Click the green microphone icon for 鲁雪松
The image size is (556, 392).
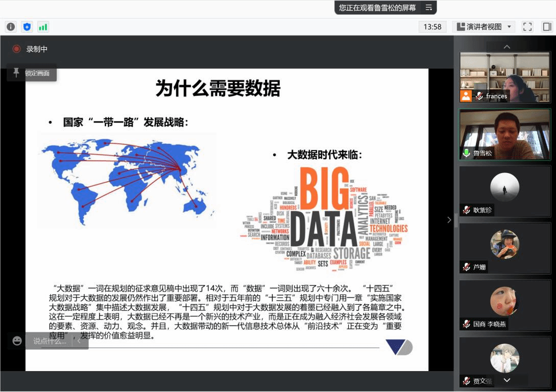(x=466, y=153)
